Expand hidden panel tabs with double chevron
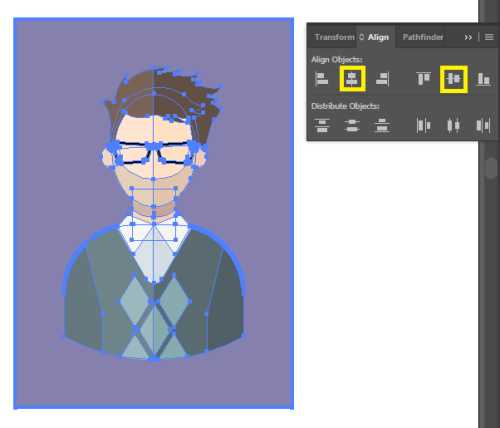The width and height of the screenshot is (500, 428). point(468,37)
